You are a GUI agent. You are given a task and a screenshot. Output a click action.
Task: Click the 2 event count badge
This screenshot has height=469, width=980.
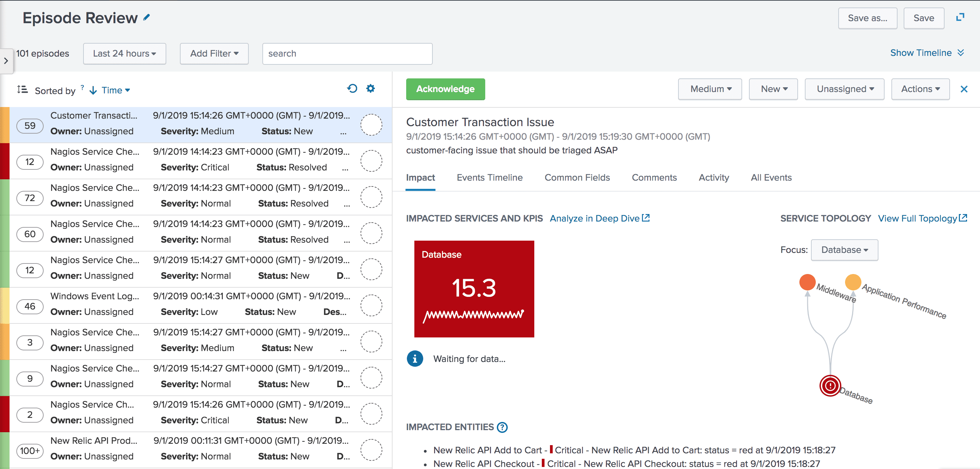click(30, 414)
